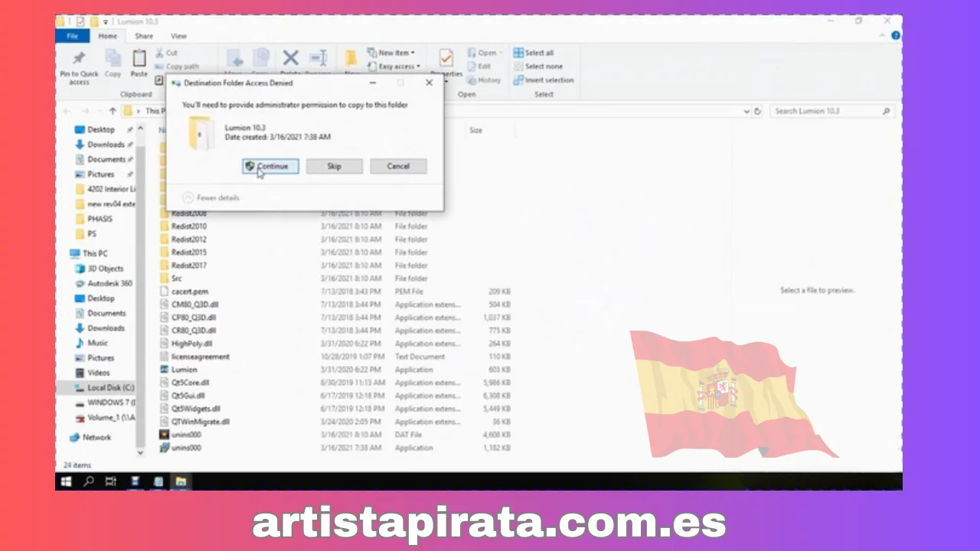Select the Redist2017 folder
Viewport: 980px width, 551px height.
188,266
